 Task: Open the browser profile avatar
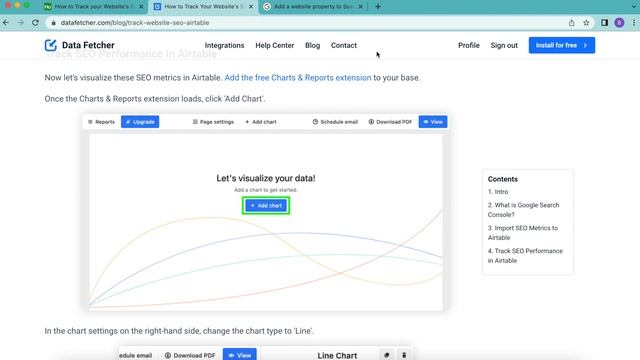[x=619, y=23]
